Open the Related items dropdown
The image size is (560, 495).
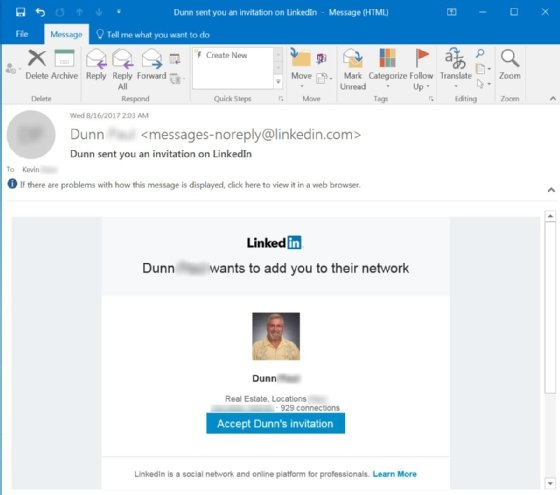point(483,69)
